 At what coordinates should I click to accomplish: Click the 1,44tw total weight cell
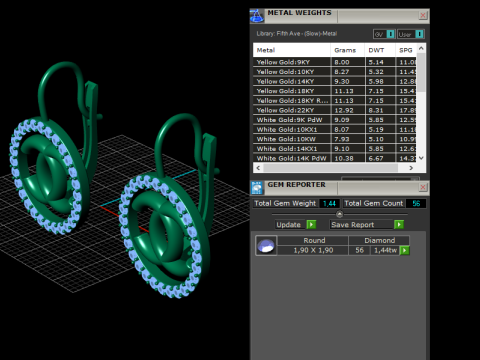click(x=385, y=250)
